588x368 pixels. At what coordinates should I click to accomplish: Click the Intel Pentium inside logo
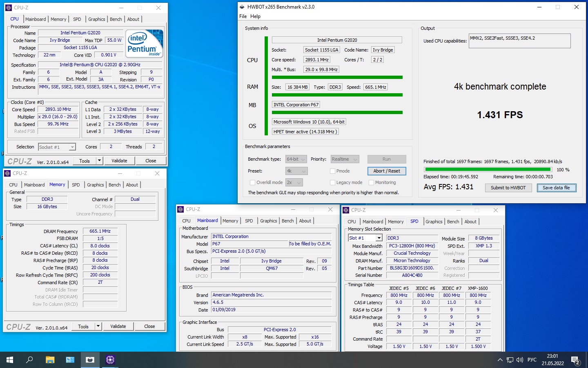(x=144, y=43)
